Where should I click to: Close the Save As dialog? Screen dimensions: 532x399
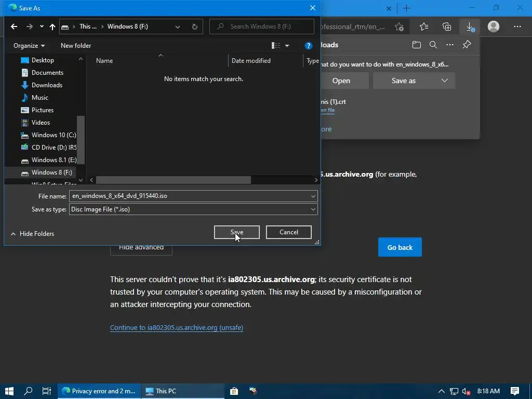point(312,8)
